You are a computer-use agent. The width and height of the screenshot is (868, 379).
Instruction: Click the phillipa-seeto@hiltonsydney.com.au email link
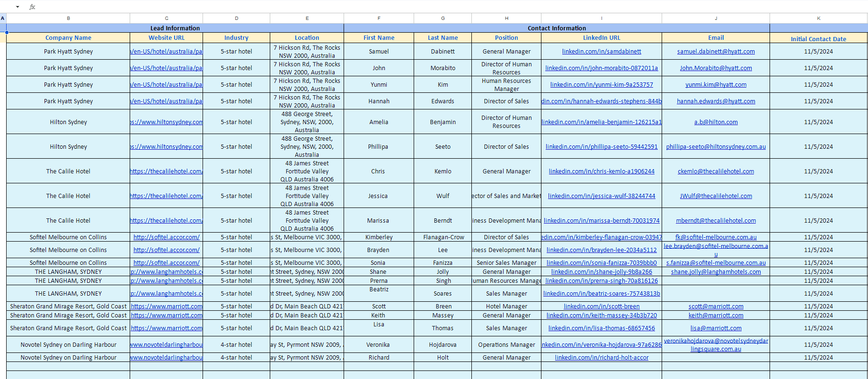coord(716,147)
